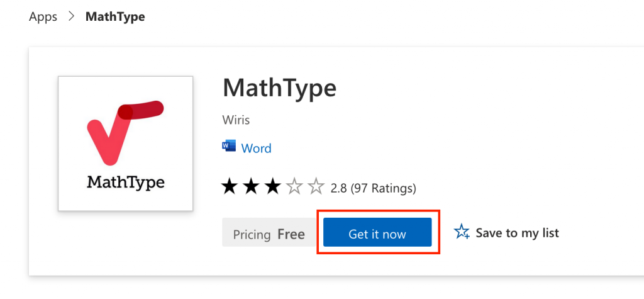The width and height of the screenshot is (644, 299).
Task: Click the MathType breadcrumb item
Action: coord(115,17)
